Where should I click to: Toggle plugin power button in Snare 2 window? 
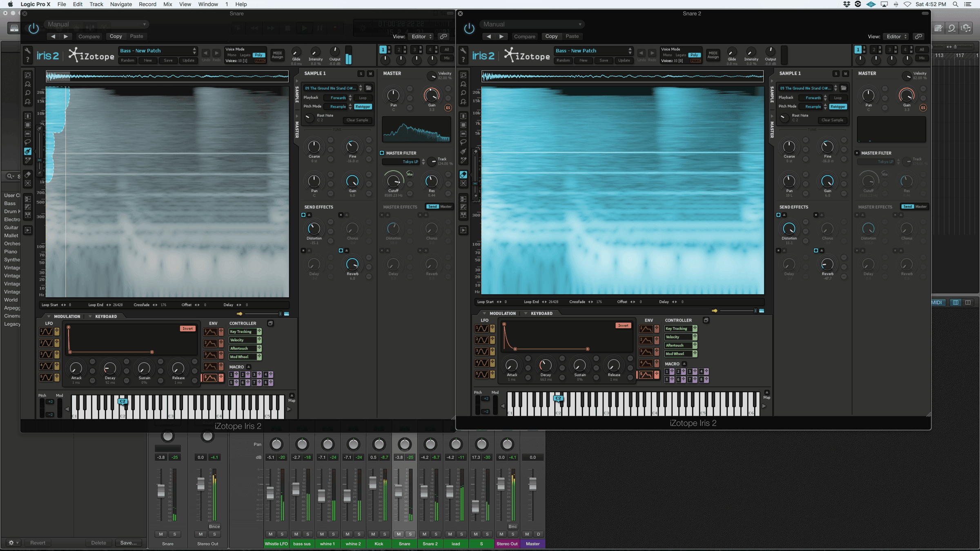(x=469, y=29)
